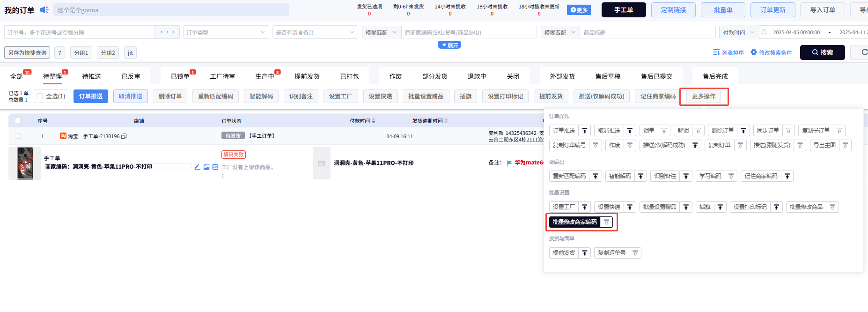Switch to the 生产中 tab
Image resolution: width=868 pixels, height=312 pixels.
click(x=265, y=76)
